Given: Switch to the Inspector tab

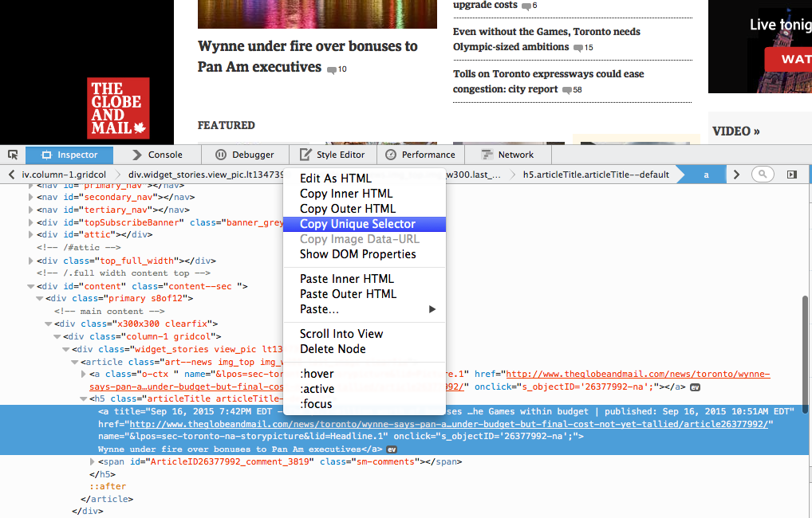Looking at the screenshot, I should pos(69,155).
